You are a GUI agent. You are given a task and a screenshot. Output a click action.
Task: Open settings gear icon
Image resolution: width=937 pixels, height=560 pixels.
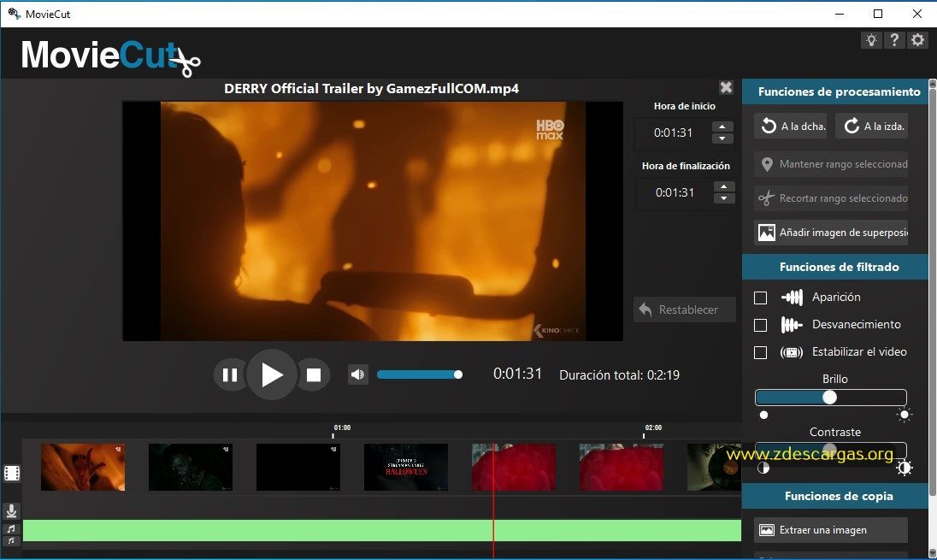tap(917, 40)
